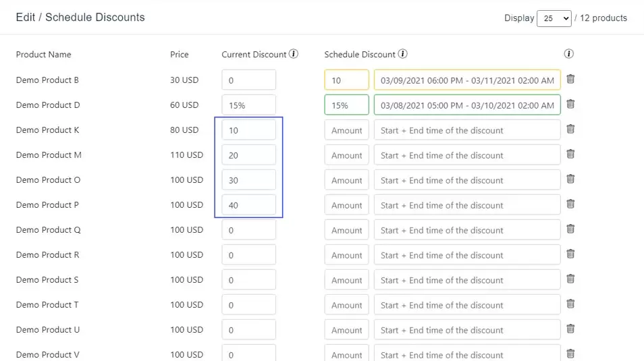The height and width of the screenshot is (361, 644).
Task: Click schedule Amount field for Product K
Action: click(347, 130)
